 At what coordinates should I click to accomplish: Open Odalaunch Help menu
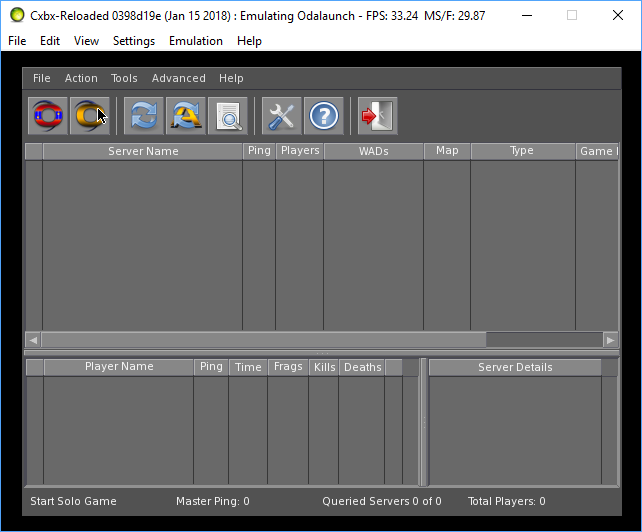tap(231, 78)
